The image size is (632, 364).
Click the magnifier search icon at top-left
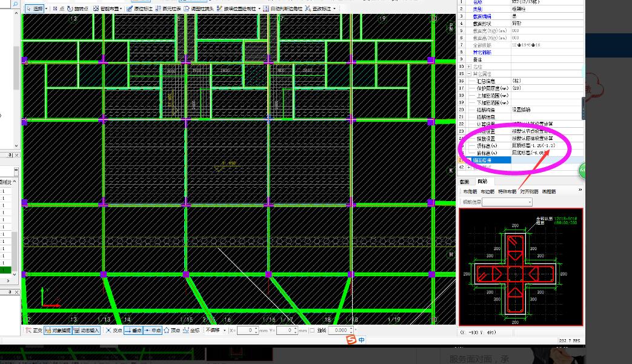pyautogui.click(x=15, y=4)
